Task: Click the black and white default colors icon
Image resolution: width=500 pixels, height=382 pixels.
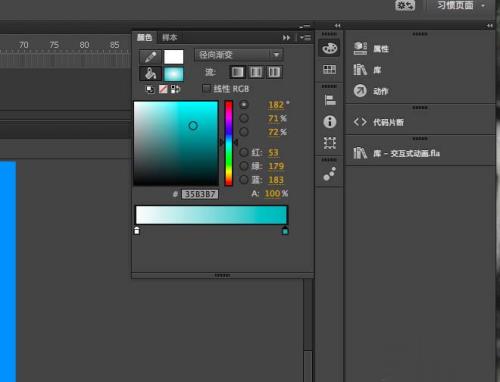Action: click(150, 89)
